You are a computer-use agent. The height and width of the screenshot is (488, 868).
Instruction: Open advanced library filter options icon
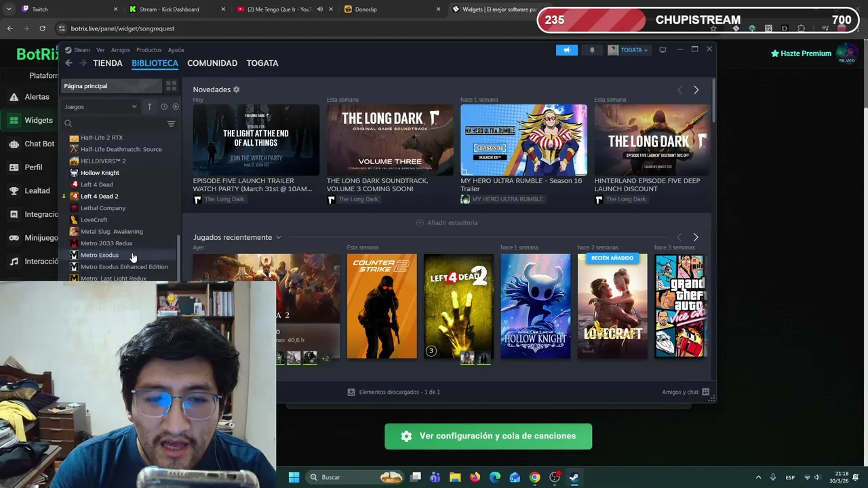171,123
